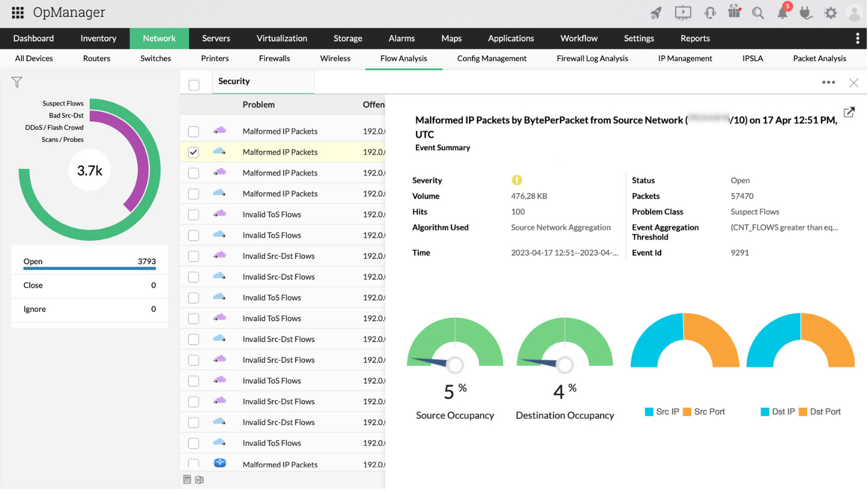The height and width of the screenshot is (491, 868).
Task: Switch to the Alarms menu tab
Action: [401, 38]
